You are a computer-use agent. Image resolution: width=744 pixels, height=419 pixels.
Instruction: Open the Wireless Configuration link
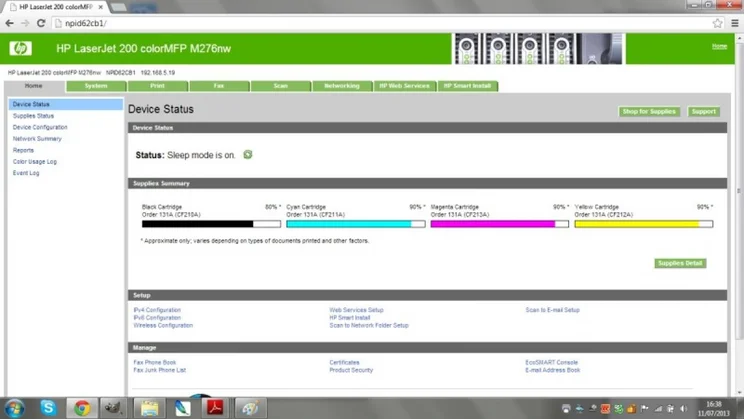click(163, 326)
